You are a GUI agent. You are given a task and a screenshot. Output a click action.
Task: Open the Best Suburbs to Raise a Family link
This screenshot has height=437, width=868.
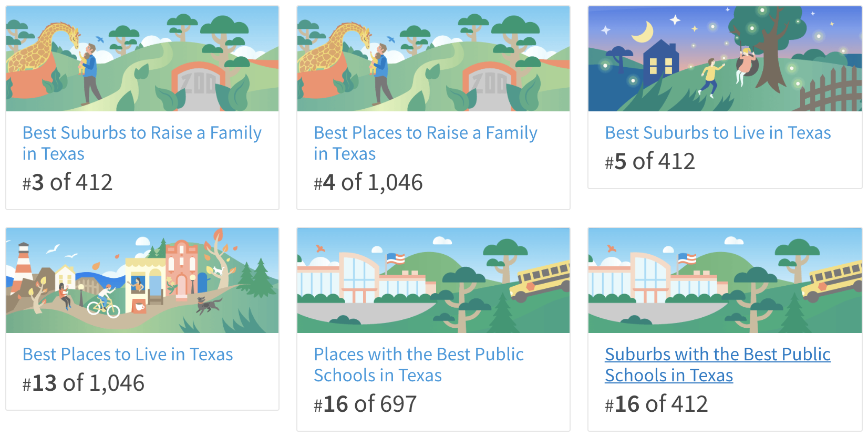click(x=142, y=143)
